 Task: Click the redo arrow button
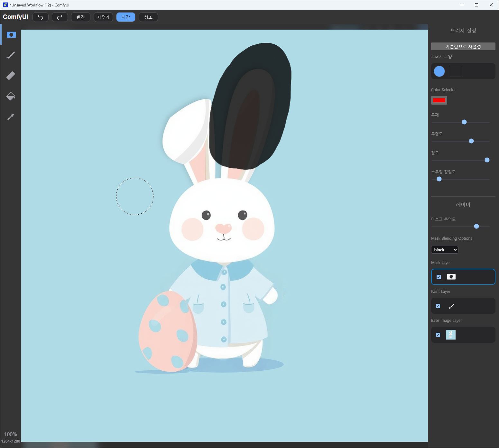(60, 17)
